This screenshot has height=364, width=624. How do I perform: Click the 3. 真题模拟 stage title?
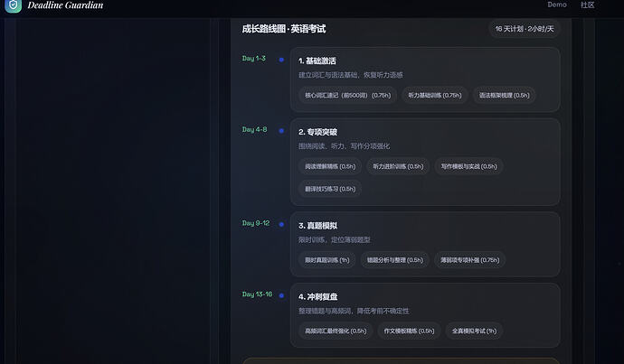[x=318, y=226]
